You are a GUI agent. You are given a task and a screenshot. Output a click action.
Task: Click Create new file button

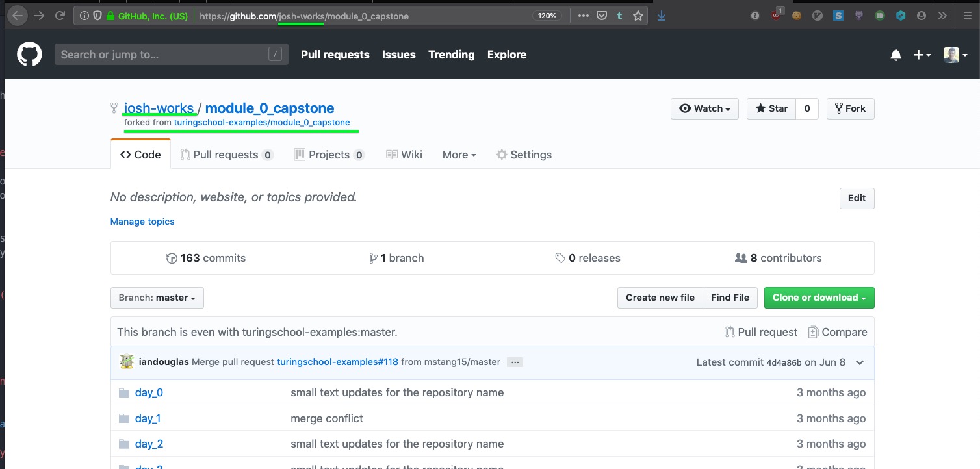pos(660,298)
